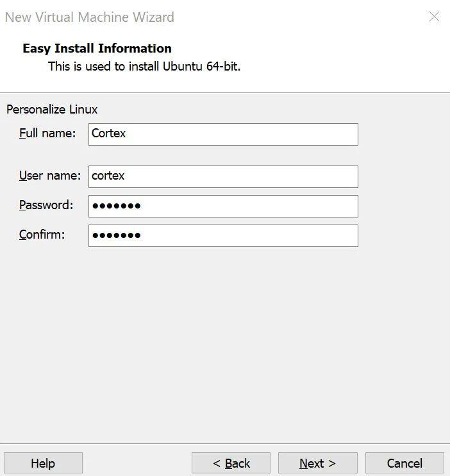Close the New Virtual Machine Wizard

(434, 17)
